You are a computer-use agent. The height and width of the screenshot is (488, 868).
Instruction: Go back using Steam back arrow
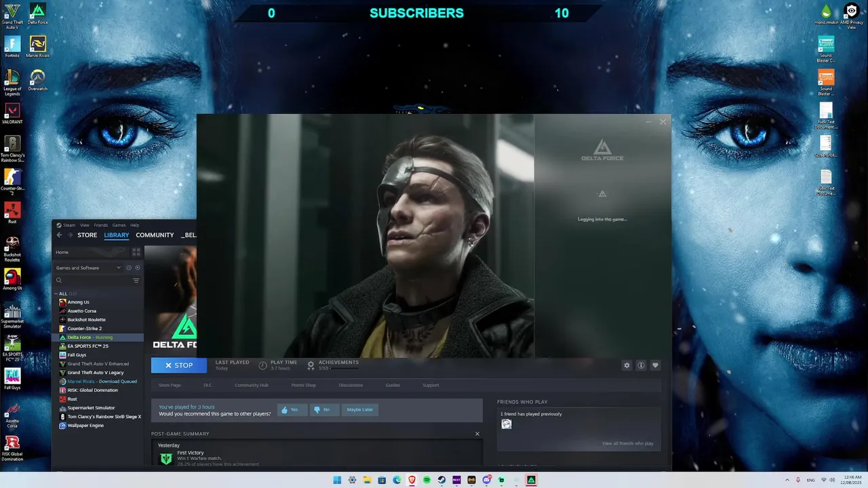[59, 235]
